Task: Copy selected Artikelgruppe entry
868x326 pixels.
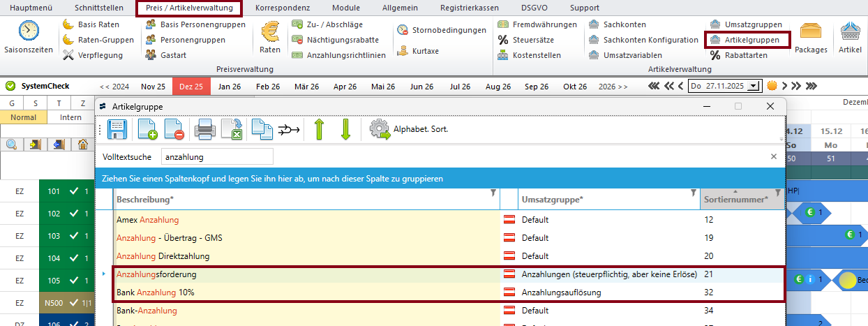Action: (x=261, y=129)
